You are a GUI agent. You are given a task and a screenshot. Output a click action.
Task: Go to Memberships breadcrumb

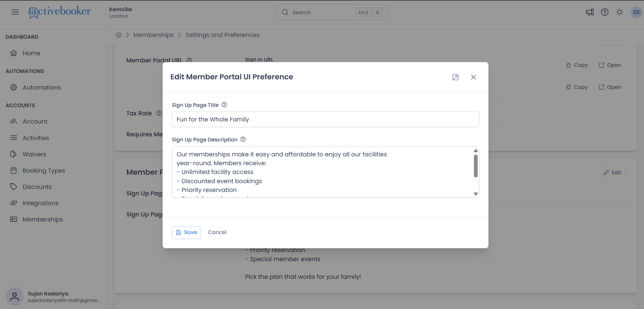click(x=153, y=35)
